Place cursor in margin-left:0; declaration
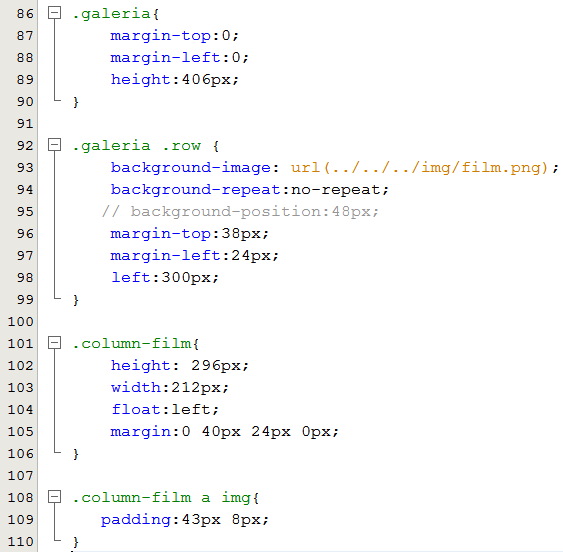Viewport: 563px width, 552px height. pyautogui.click(x=179, y=57)
